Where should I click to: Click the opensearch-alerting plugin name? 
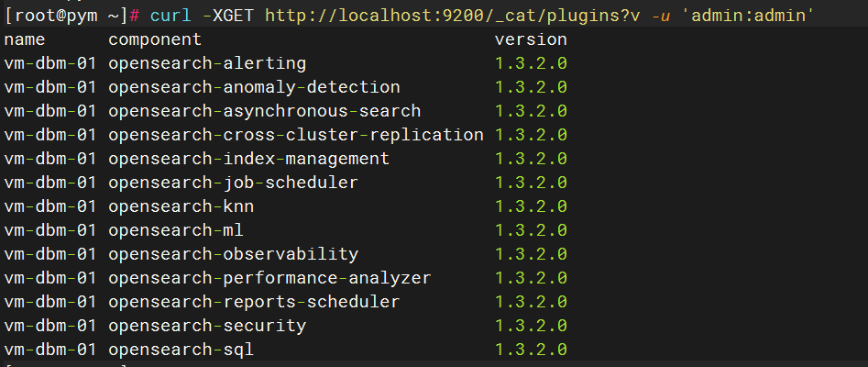[207, 63]
